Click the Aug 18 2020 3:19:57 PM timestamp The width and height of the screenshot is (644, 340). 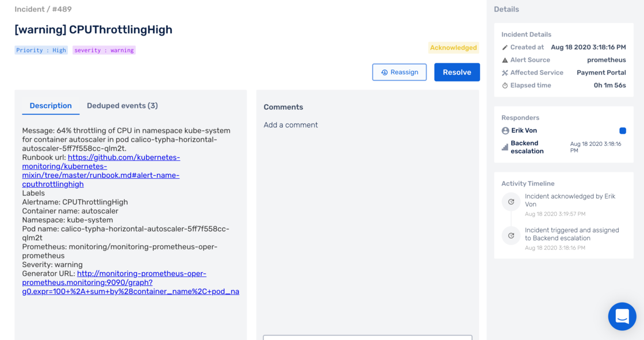click(x=555, y=214)
